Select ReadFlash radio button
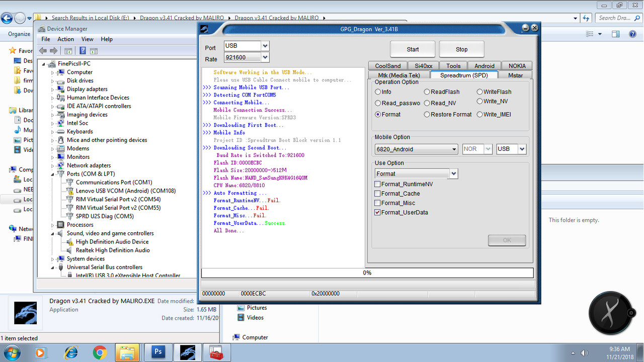644x362 pixels. click(427, 92)
